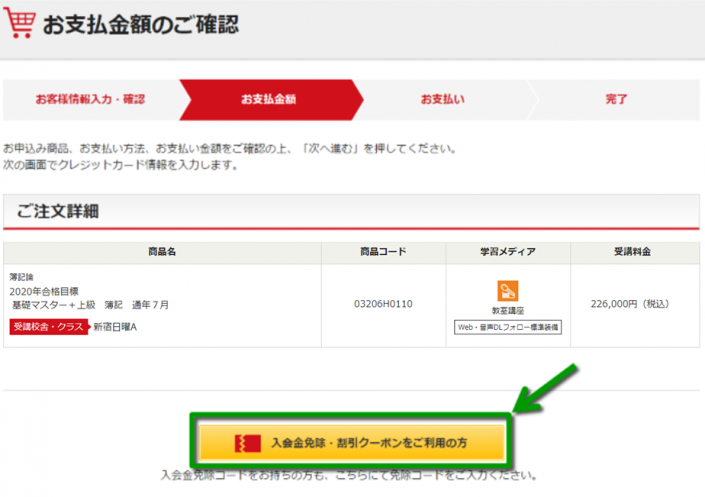Click the orange classroom course media icon
Image resolution: width=705 pixels, height=497 pixels.
(508, 291)
